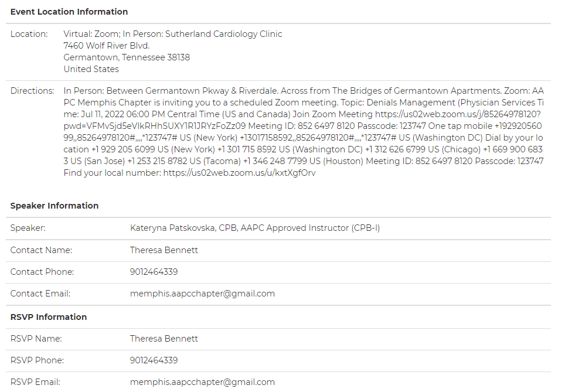565x392 pixels.
Task: Click the Speaker label
Action: [28, 228]
